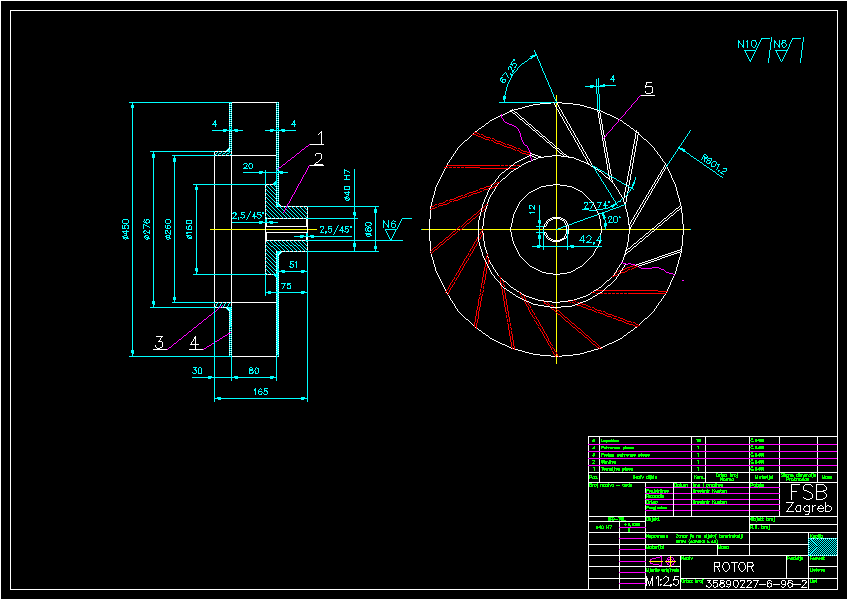This screenshot has width=848, height=600.
Task: Select balloon callout 3 near the hub
Action: (158, 343)
